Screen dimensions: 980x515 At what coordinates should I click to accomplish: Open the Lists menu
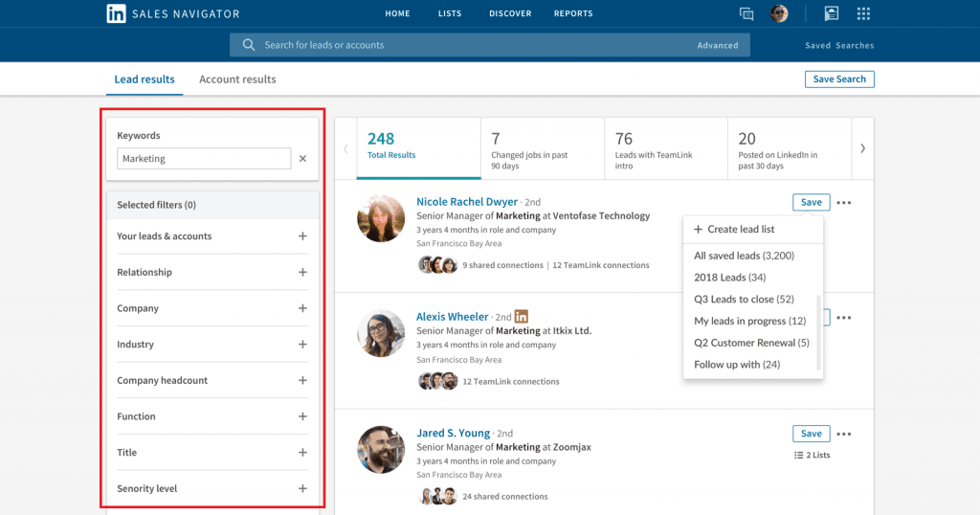pyautogui.click(x=450, y=13)
